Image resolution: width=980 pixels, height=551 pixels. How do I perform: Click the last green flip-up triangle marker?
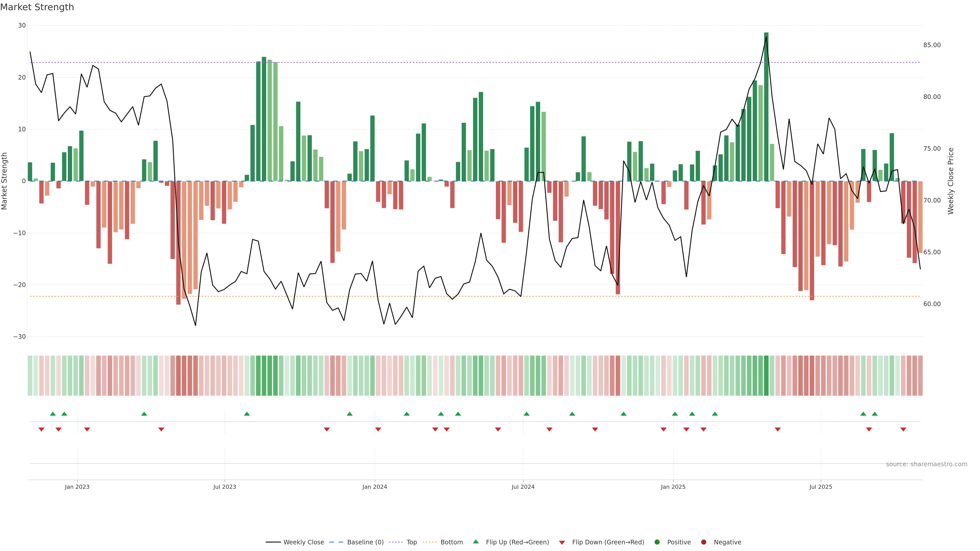coord(875,414)
